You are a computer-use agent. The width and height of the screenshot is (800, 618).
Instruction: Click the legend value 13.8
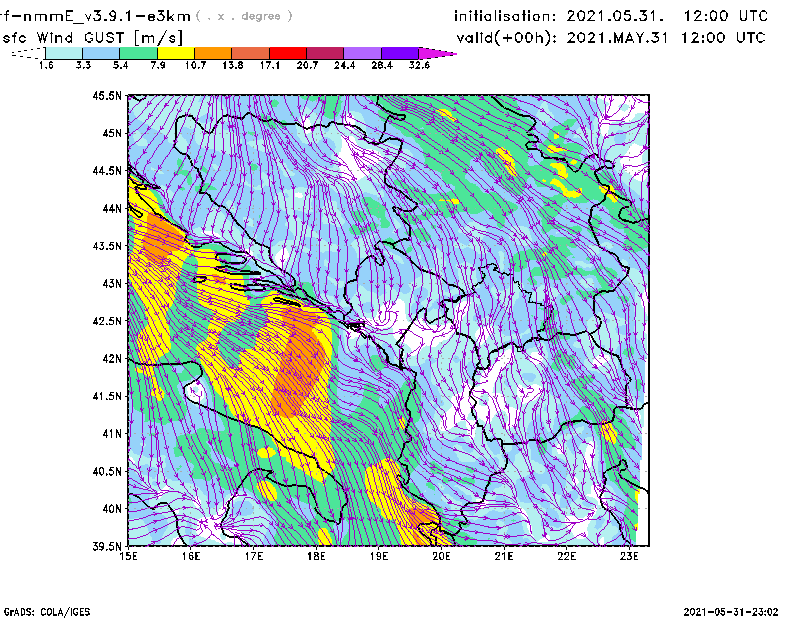coord(233,65)
